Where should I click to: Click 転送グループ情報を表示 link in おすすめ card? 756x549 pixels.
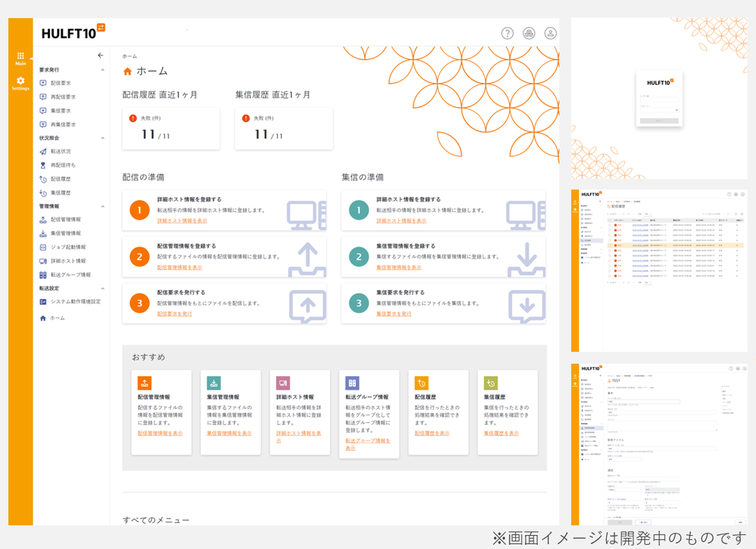pyautogui.click(x=368, y=444)
